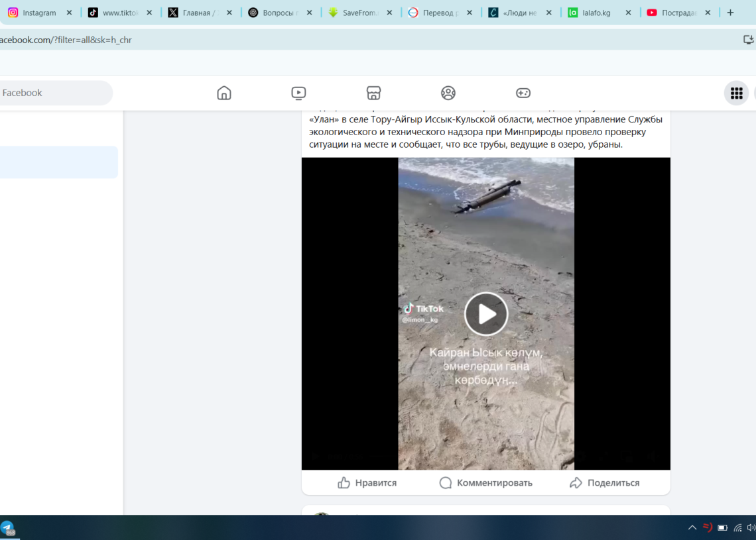Open Facebook Gaming icon
The image size is (756, 540).
point(523,93)
